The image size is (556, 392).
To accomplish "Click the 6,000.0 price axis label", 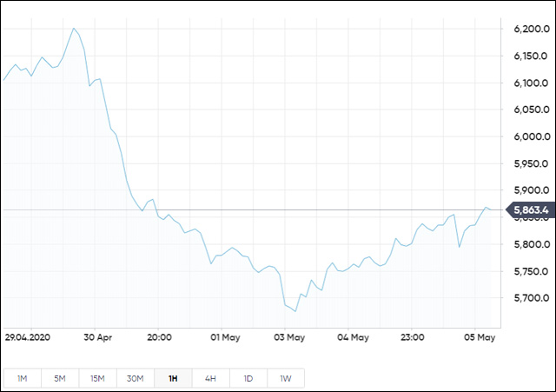I will tap(532, 136).
